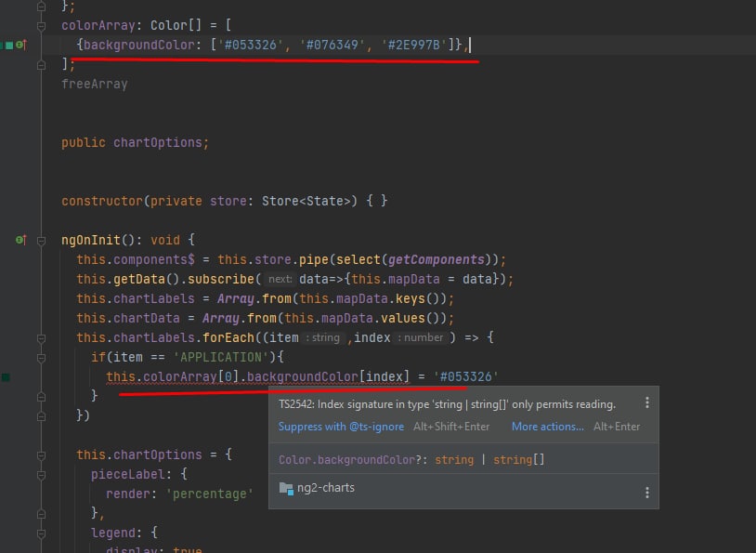This screenshot has height=553, width=756.
Task: Open kebab menu next to TS2542 error
Action: [647, 402]
